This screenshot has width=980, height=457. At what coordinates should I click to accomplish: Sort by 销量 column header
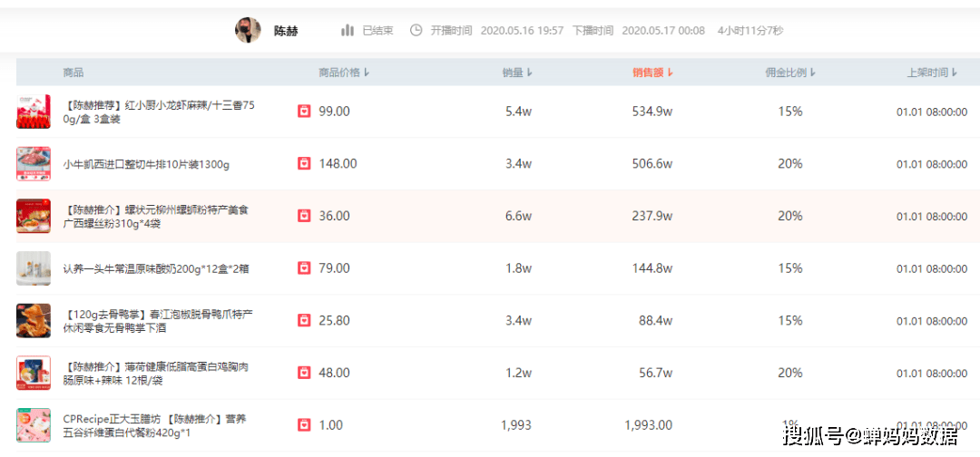[x=517, y=73]
